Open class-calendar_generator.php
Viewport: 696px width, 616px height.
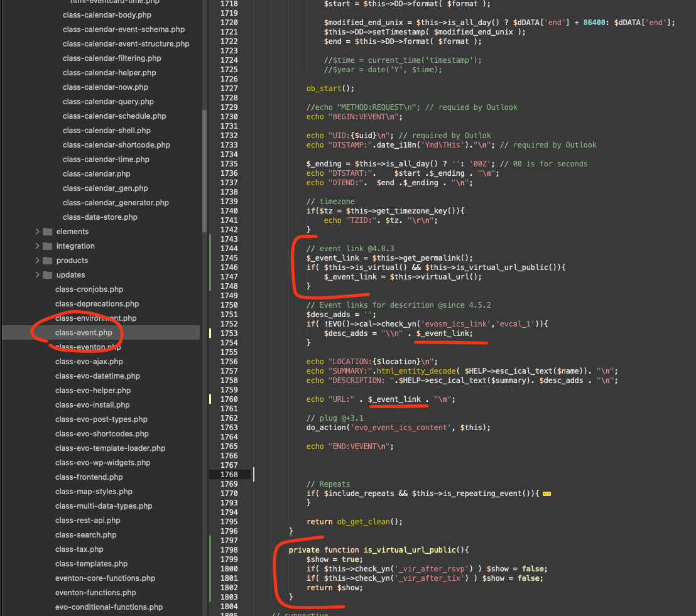click(116, 202)
